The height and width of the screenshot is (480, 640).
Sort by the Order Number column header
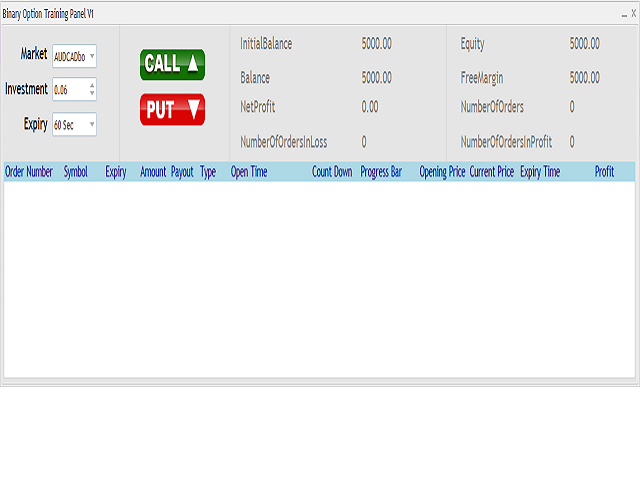[x=29, y=172]
